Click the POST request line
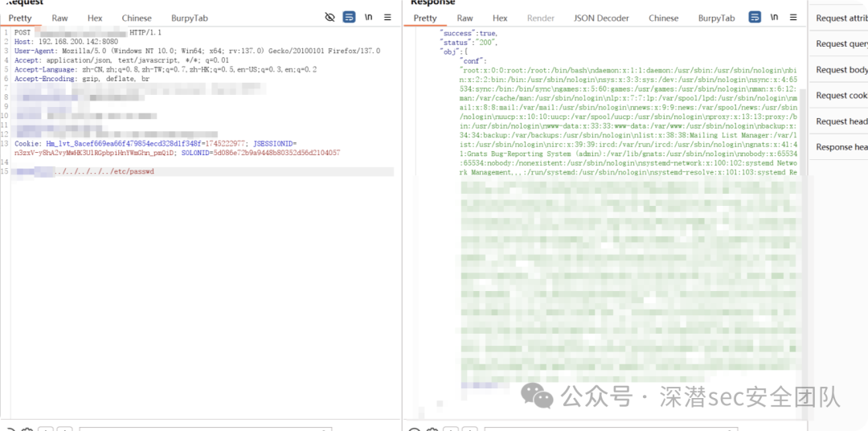The image size is (868, 431). (x=88, y=33)
